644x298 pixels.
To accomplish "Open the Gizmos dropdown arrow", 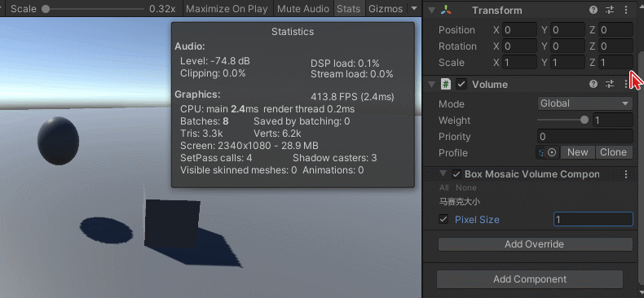I will 413,9.
